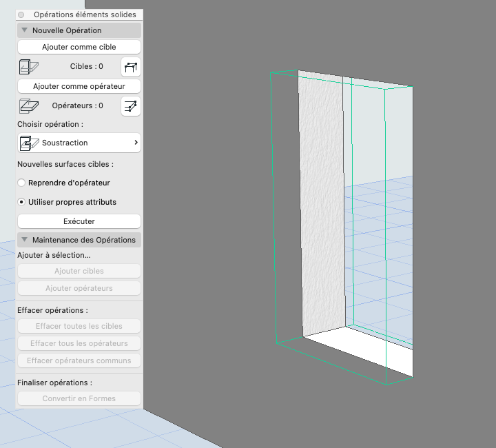Close the Opérations éléments solides palette
Viewport: 496px width, 448px height.
21,15
